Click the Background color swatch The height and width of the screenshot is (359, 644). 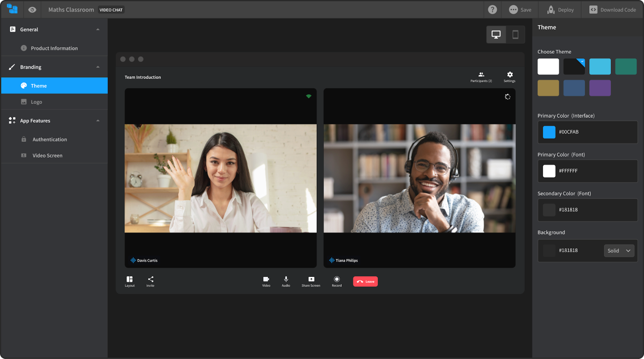[x=549, y=251]
